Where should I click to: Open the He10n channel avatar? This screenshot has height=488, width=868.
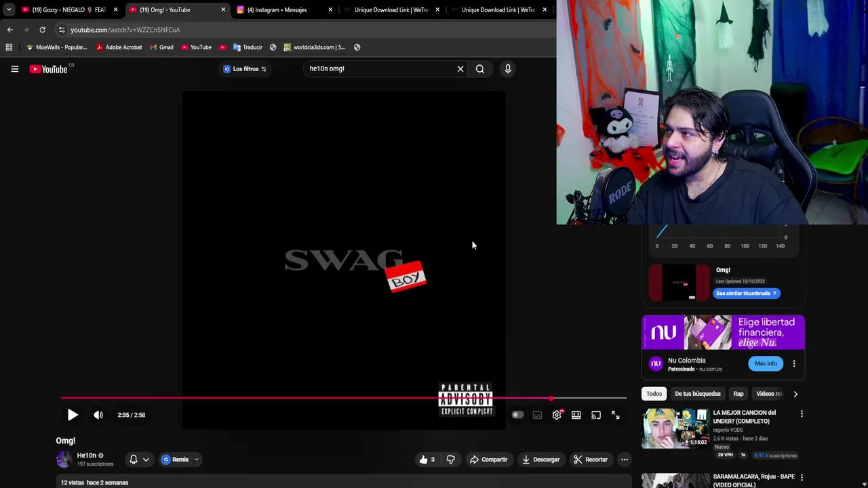click(x=64, y=460)
